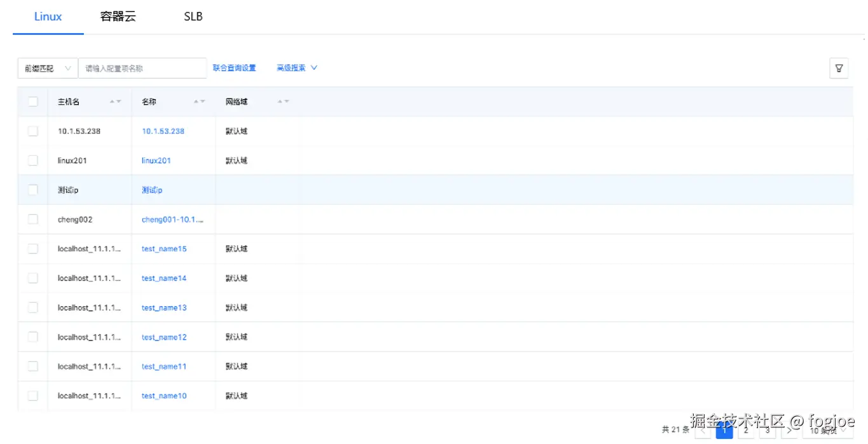Check the box for the 测试ip row
This screenshot has height=444, width=868.
33,190
